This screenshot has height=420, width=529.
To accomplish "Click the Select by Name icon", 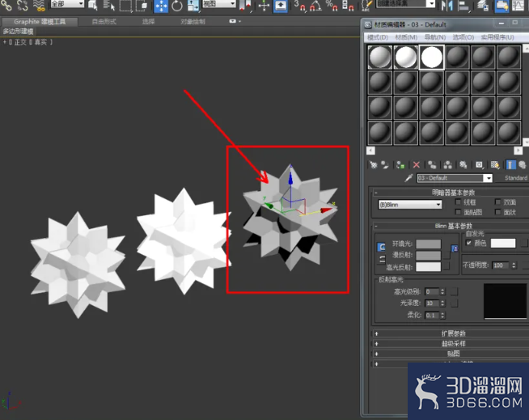I will (x=108, y=6).
